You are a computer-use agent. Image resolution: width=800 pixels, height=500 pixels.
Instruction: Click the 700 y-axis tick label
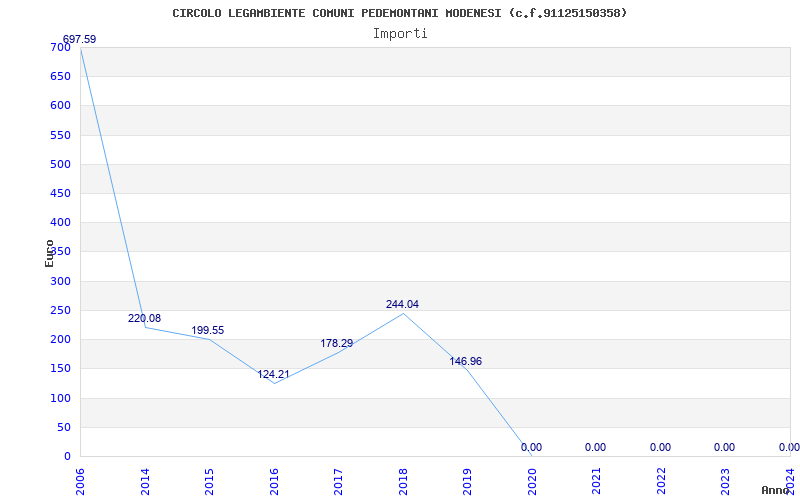pyautogui.click(x=60, y=47)
